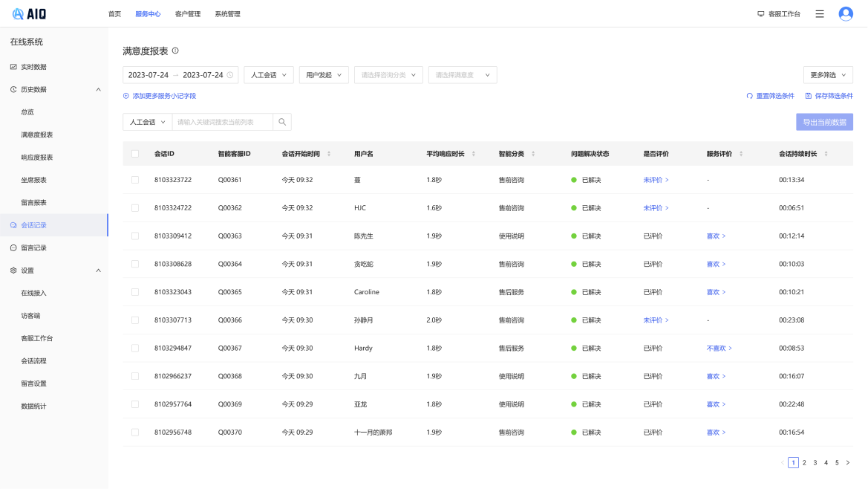Click the info icon beside 满意度报表
Screen dimensions: 868x489
click(175, 51)
